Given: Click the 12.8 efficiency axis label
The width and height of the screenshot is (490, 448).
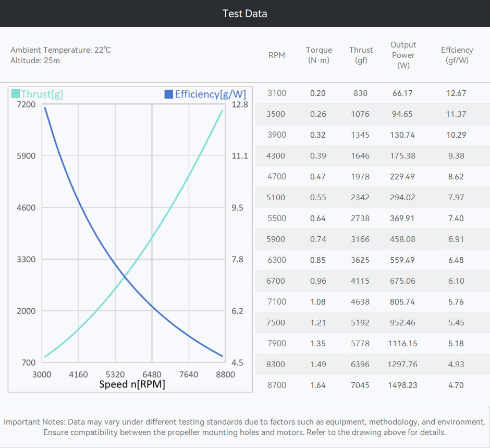Looking at the screenshot, I should (x=240, y=104).
